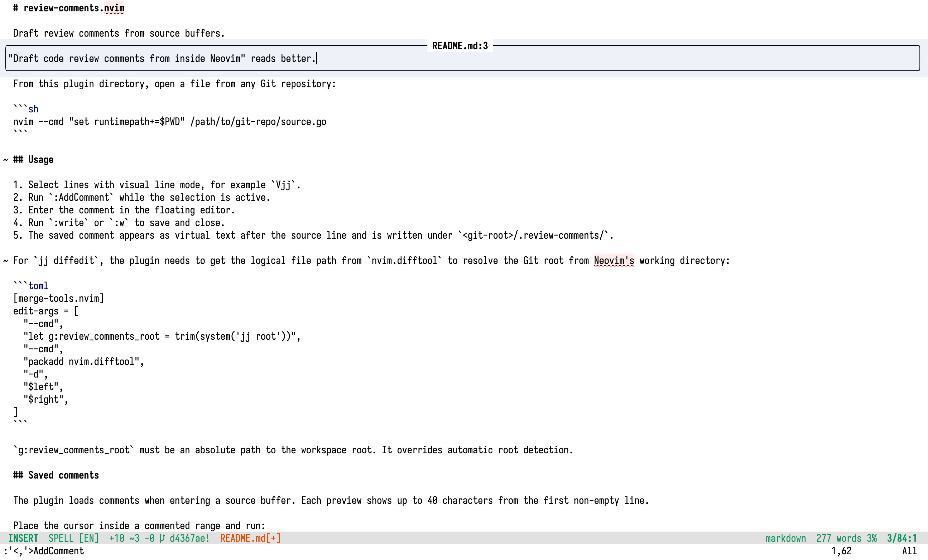The height and width of the screenshot is (560, 928).
Task: Click the '+10' added-lines count
Action: pos(117,538)
